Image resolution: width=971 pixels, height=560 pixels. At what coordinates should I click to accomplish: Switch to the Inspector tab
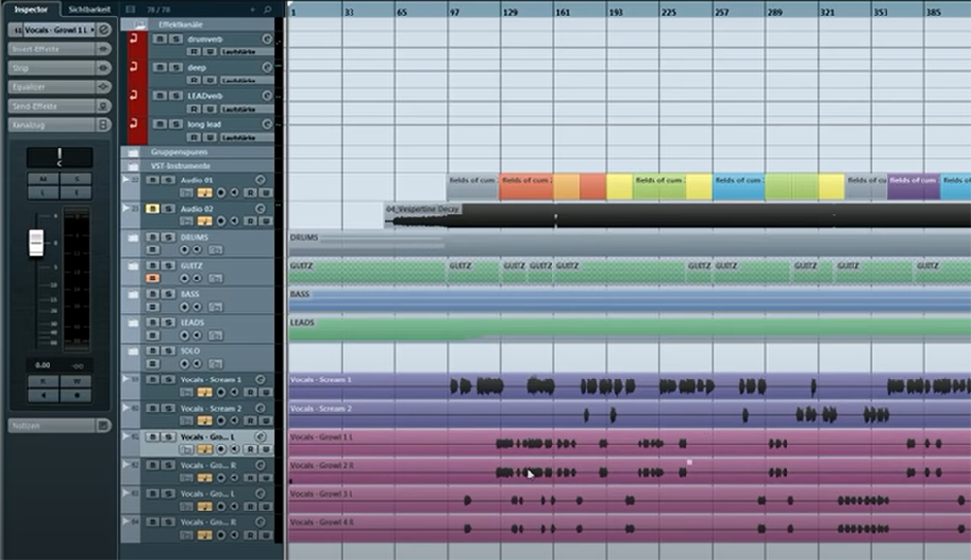[x=30, y=9]
